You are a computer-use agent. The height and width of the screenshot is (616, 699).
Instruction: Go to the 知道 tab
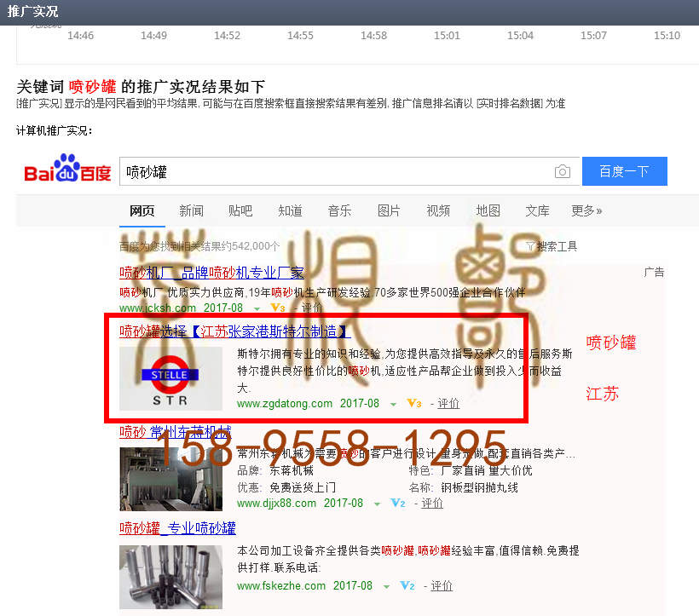(290, 210)
